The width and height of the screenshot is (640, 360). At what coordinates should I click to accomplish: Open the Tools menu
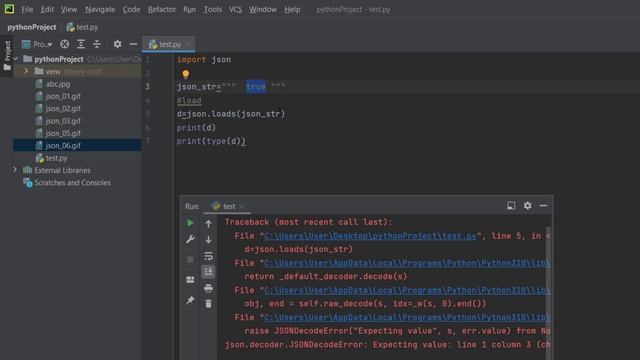click(x=213, y=9)
